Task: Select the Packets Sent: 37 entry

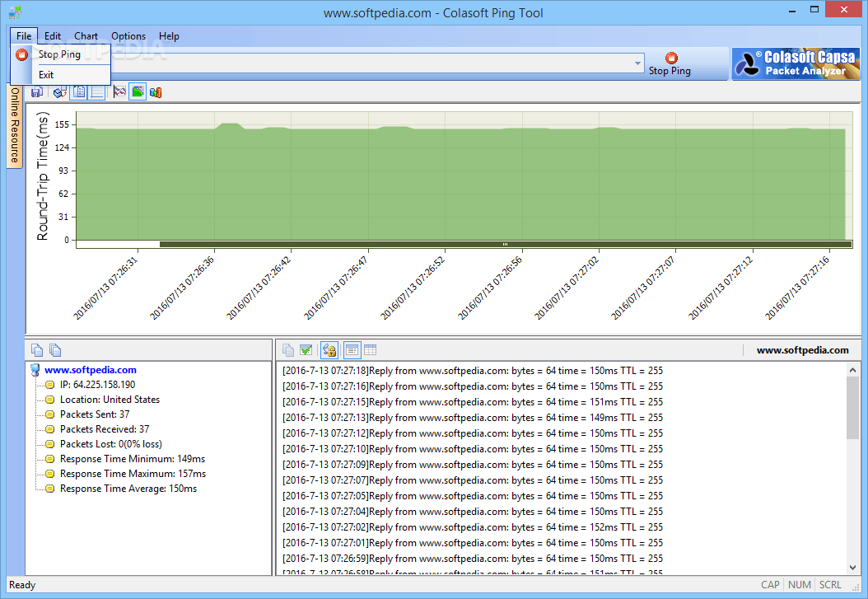Action: [x=95, y=414]
